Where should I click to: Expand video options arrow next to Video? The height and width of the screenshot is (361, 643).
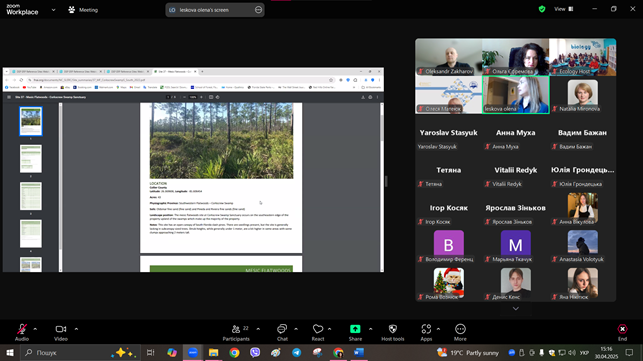[x=76, y=329]
